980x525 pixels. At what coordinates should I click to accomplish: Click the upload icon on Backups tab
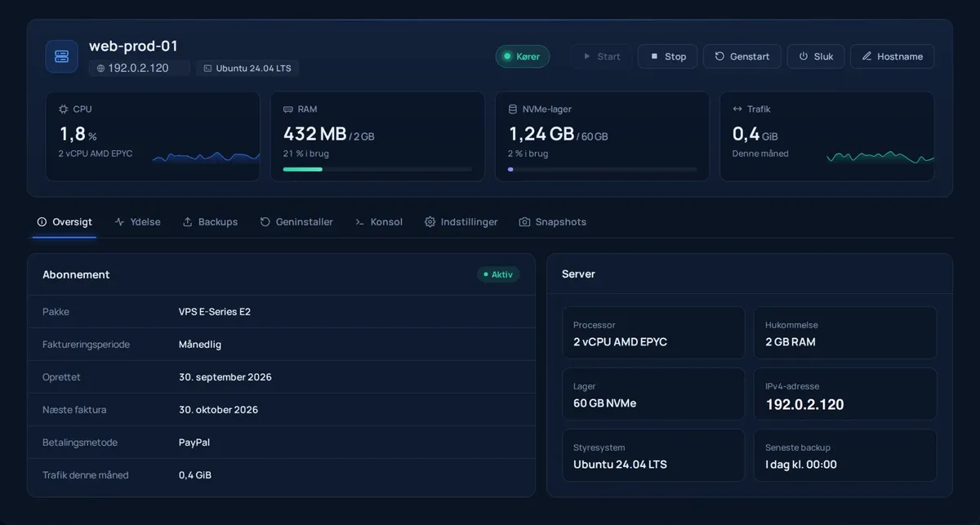[188, 222]
